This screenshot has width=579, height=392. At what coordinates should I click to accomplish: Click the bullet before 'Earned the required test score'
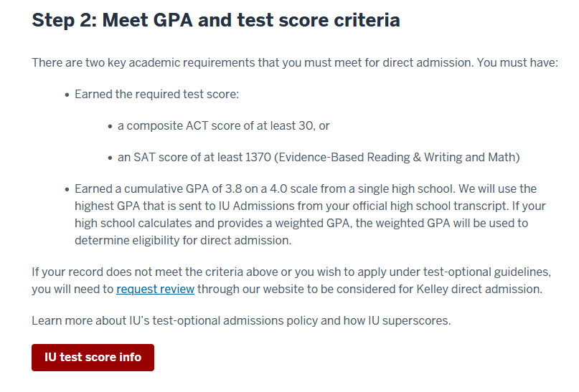(x=67, y=95)
